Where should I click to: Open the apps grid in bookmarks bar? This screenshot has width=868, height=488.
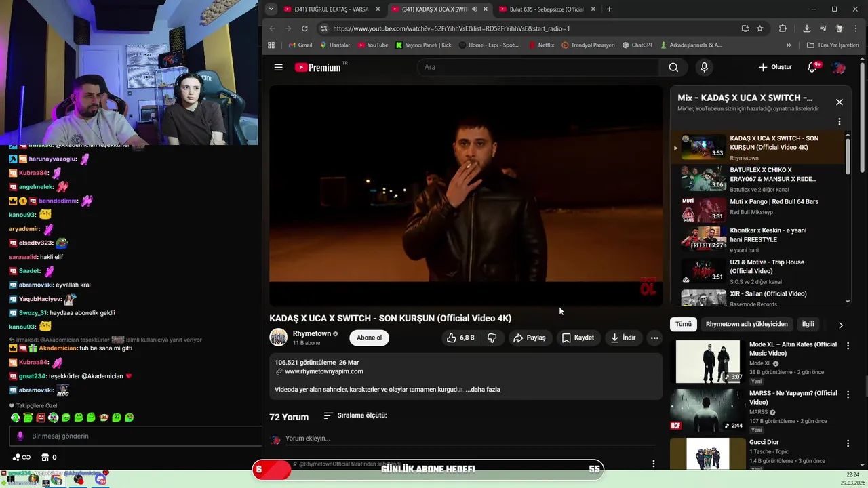271,45
